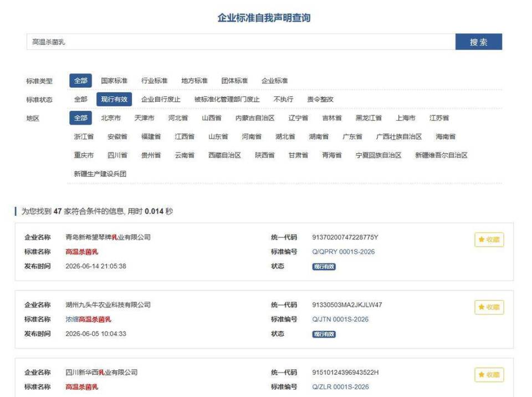Screen dimensions: 532x397
Task: Select the 现行有效 status filter
Action: point(114,99)
